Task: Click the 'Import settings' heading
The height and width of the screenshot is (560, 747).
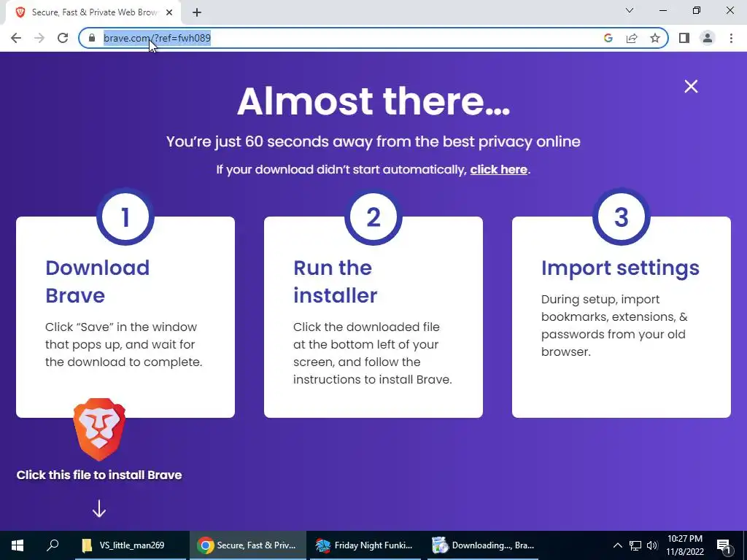Action: (620, 268)
